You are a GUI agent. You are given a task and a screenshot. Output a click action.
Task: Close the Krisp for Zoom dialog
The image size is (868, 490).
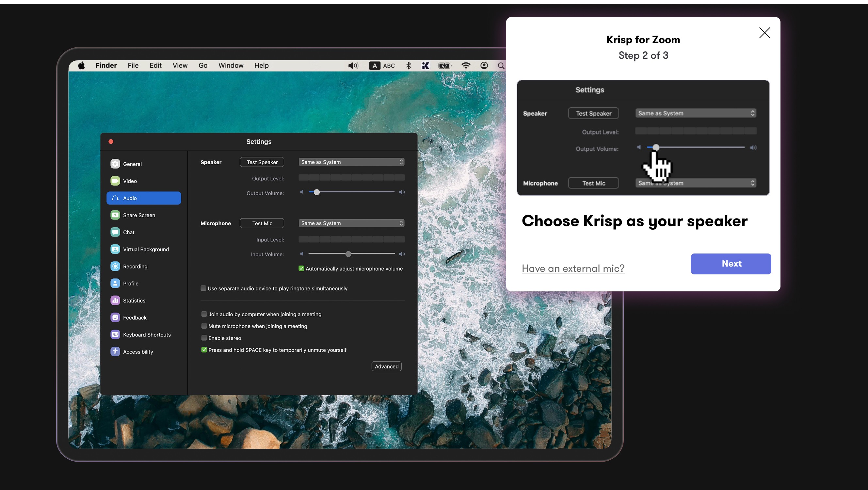point(764,33)
